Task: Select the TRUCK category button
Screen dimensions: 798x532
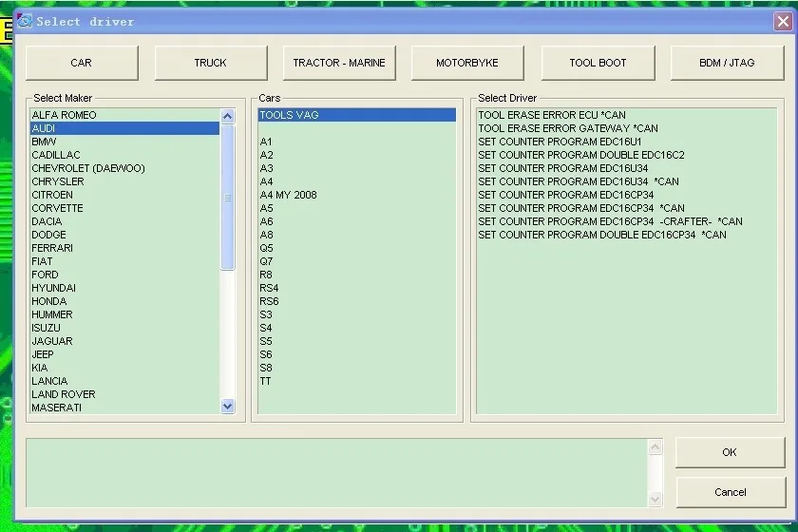Action: coord(211,63)
